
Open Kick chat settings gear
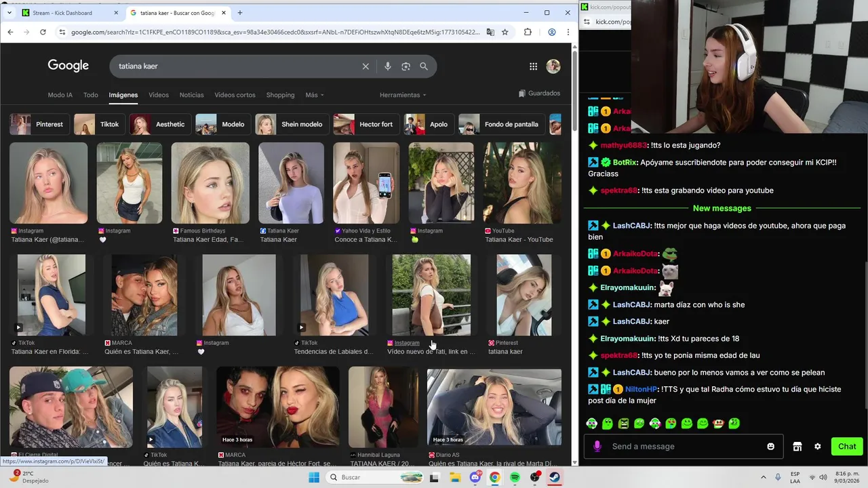pos(817,447)
